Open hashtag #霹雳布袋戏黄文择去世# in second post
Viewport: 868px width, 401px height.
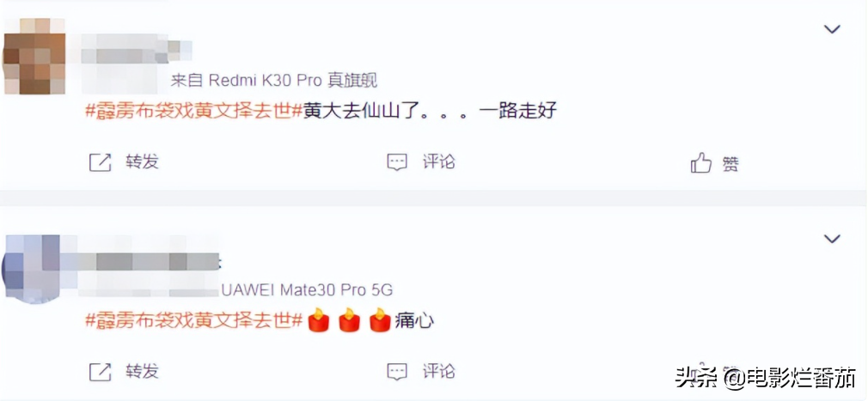pyautogui.click(x=193, y=320)
